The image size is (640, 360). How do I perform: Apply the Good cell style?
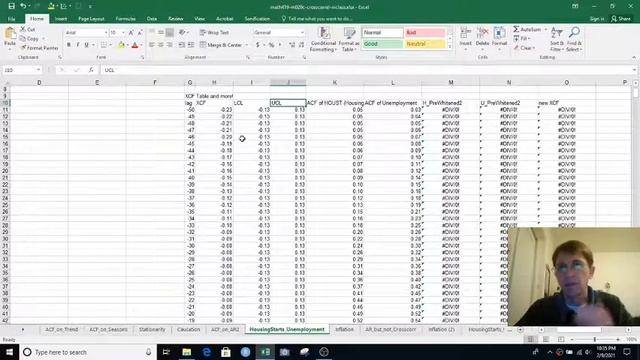point(382,44)
